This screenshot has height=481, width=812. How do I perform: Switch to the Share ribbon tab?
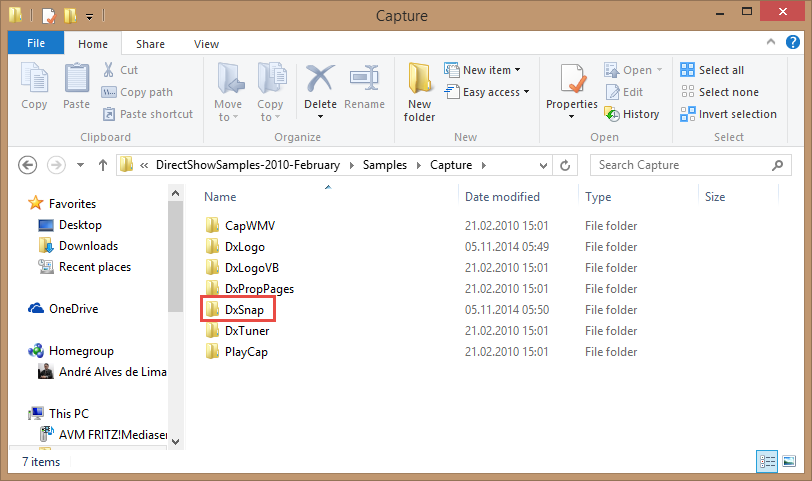point(151,44)
